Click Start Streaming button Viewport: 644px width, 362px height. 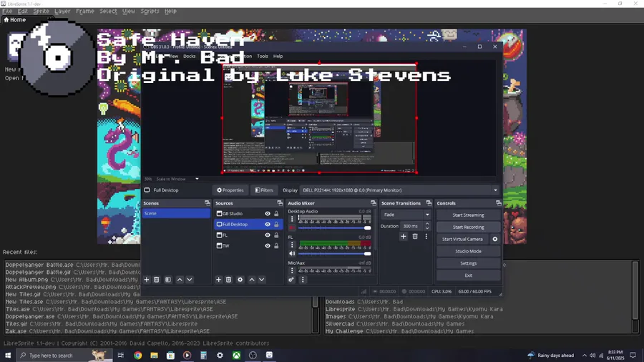coord(468,215)
